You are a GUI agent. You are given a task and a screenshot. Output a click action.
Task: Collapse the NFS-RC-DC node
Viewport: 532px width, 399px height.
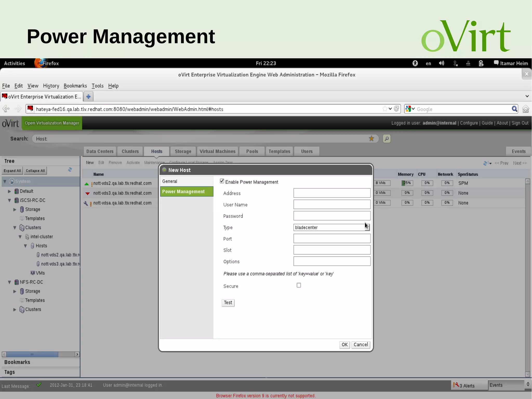[x=10, y=282]
